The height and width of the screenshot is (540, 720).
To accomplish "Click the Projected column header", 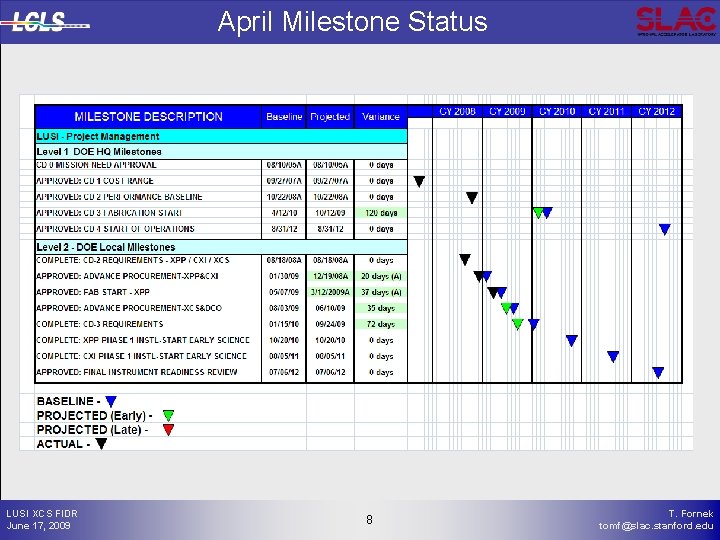I will coord(330,117).
